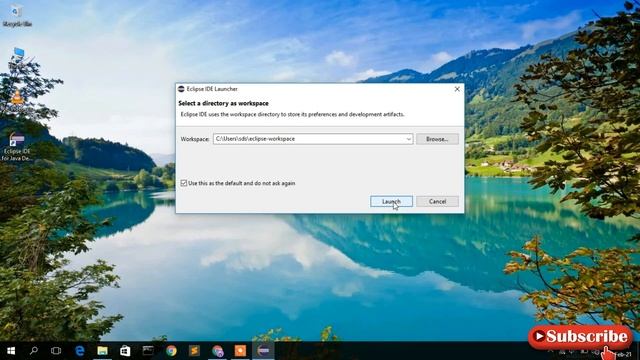This screenshot has width=640, height=360.
Task: Open the orange app taskbar icon
Action: tap(240, 351)
